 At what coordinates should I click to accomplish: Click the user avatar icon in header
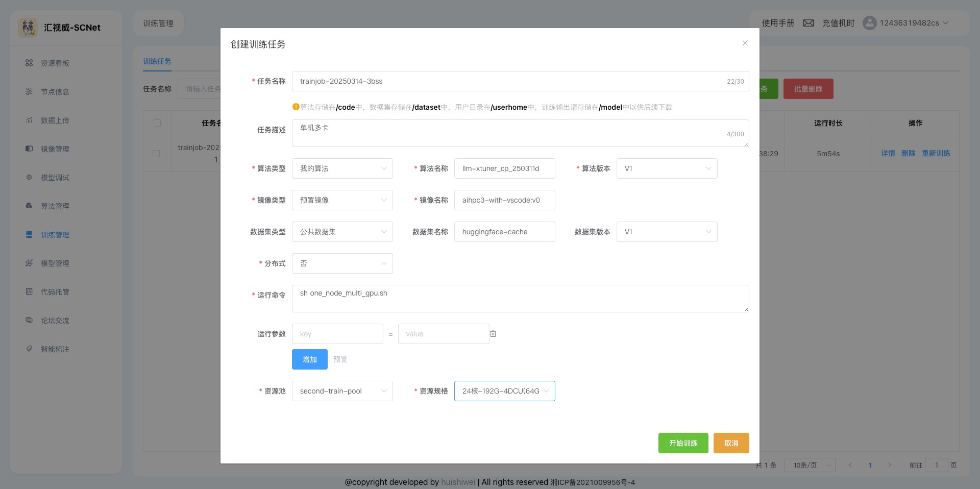tap(869, 23)
